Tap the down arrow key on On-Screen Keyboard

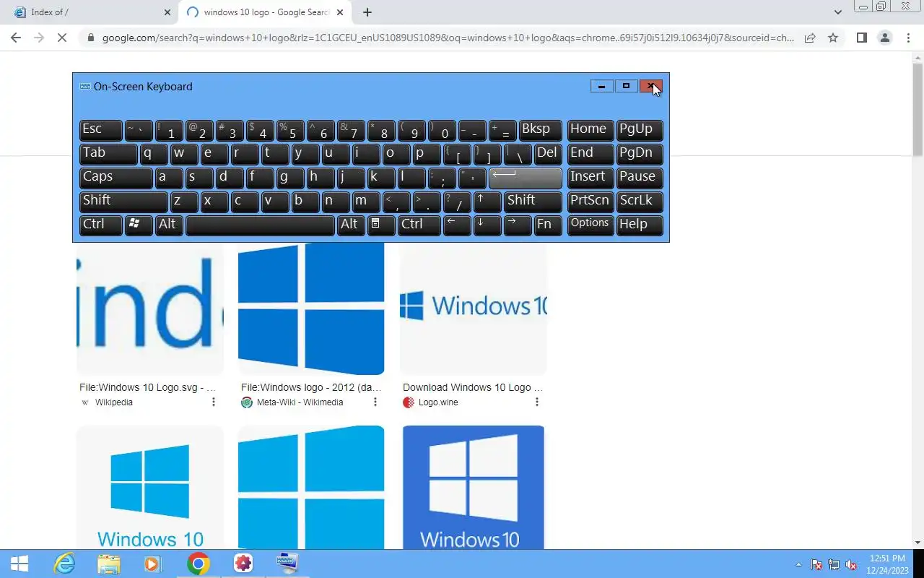click(x=487, y=225)
